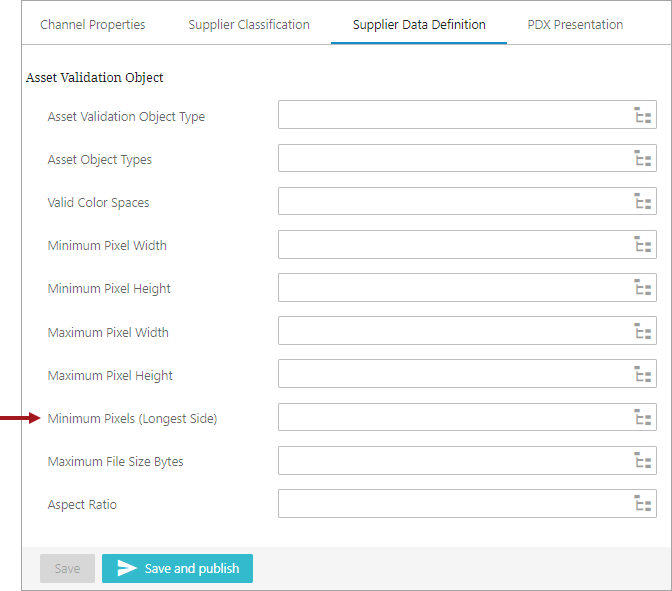Switch to the Supplier Classification tab
This screenshot has width=672, height=591.
click(x=249, y=25)
